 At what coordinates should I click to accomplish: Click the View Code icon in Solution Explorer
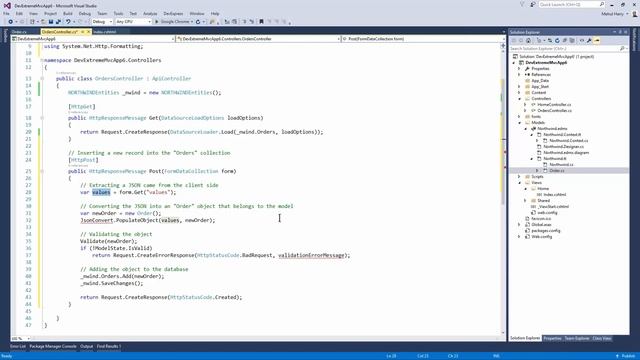[x=582, y=40]
